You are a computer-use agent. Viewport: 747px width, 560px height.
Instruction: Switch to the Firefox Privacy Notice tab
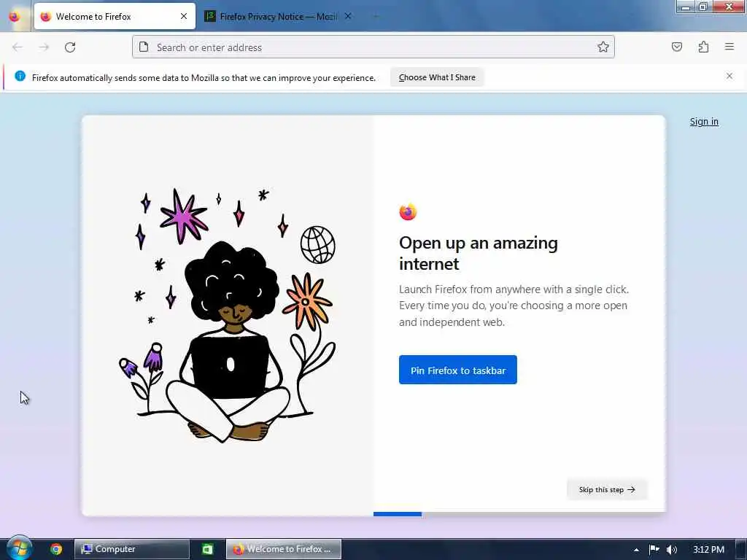click(278, 16)
